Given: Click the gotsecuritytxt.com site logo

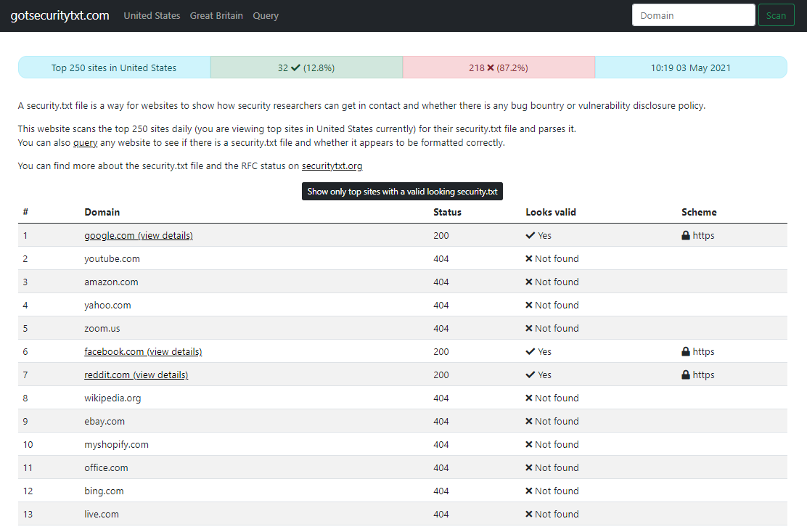Looking at the screenshot, I should tap(60, 16).
